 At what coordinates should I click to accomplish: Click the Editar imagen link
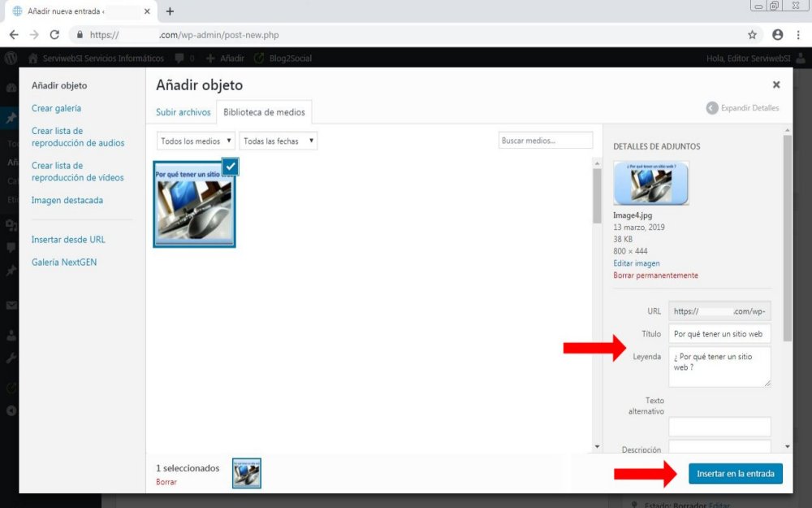(637, 263)
